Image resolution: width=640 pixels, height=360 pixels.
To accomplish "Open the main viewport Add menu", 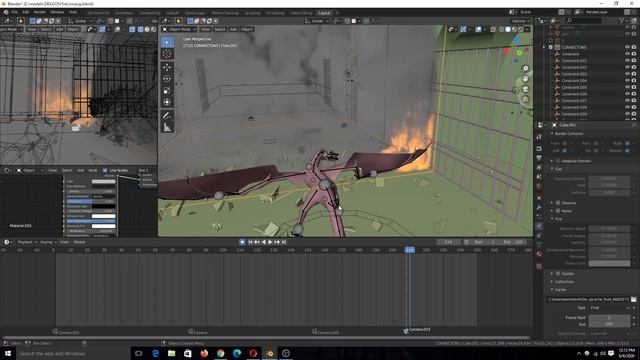I will [233, 29].
